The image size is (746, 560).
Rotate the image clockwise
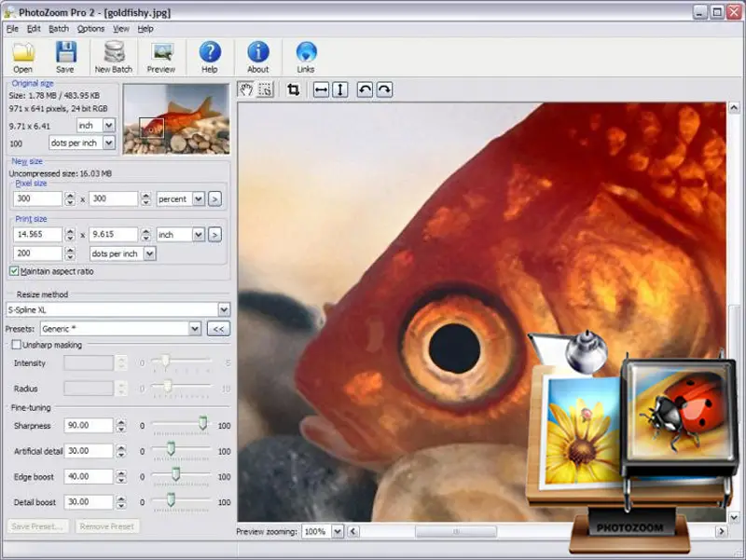coord(383,89)
